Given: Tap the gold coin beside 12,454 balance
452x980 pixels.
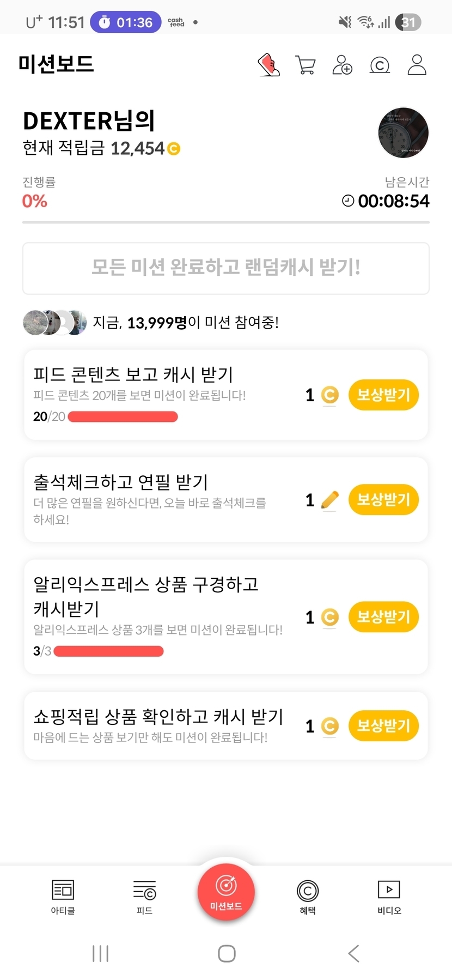Looking at the screenshot, I should pyautogui.click(x=174, y=148).
